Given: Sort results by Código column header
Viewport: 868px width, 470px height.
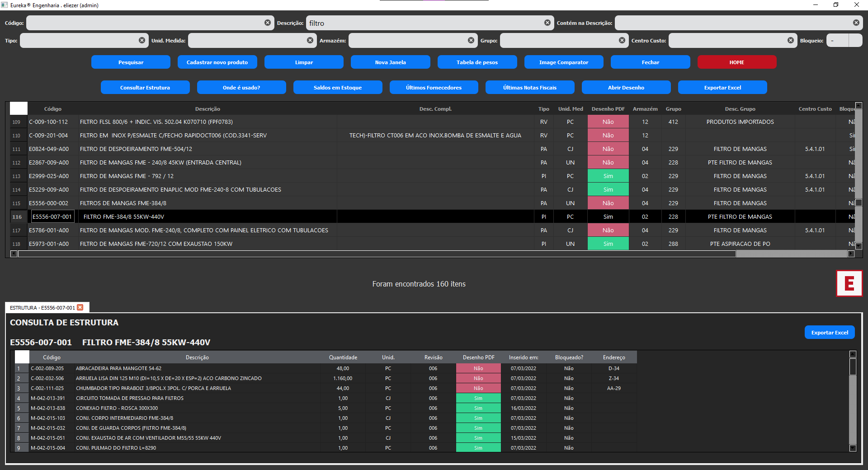Looking at the screenshot, I should click(x=53, y=108).
